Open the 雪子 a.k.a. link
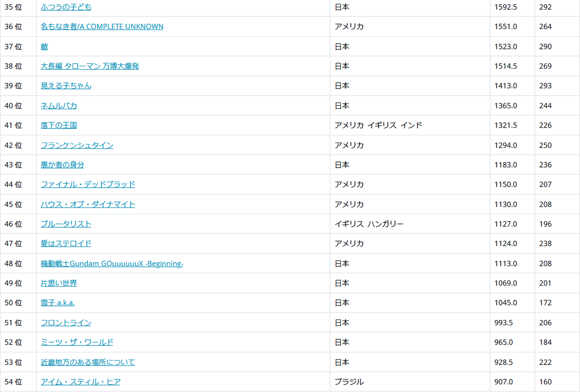This screenshot has width=580, height=392. click(58, 303)
